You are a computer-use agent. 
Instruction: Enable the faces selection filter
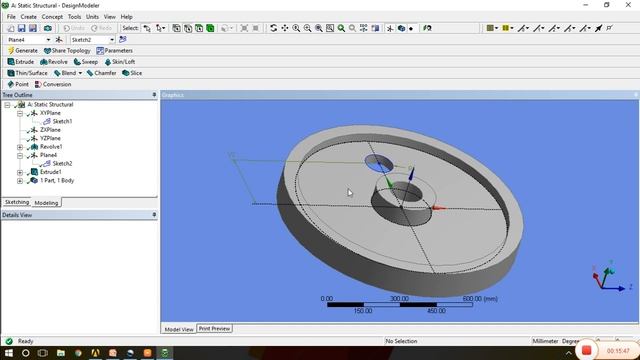tap(199, 28)
